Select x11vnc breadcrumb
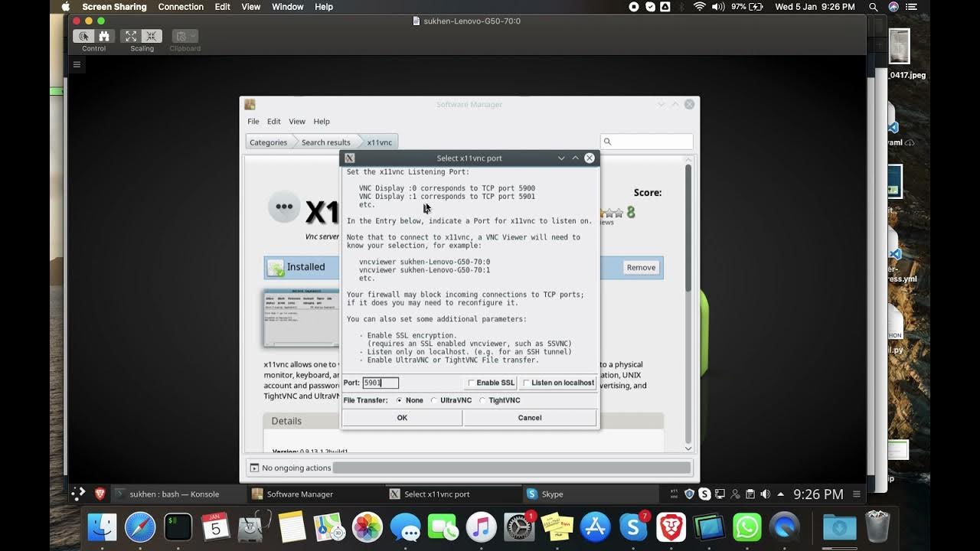 point(379,142)
